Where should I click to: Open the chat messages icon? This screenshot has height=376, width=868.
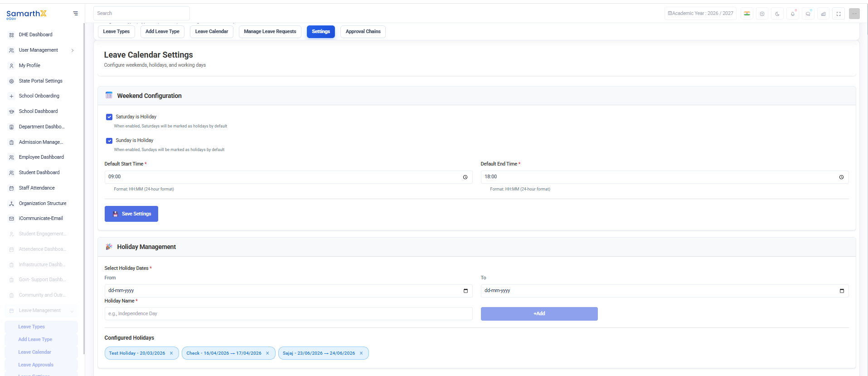click(808, 14)
